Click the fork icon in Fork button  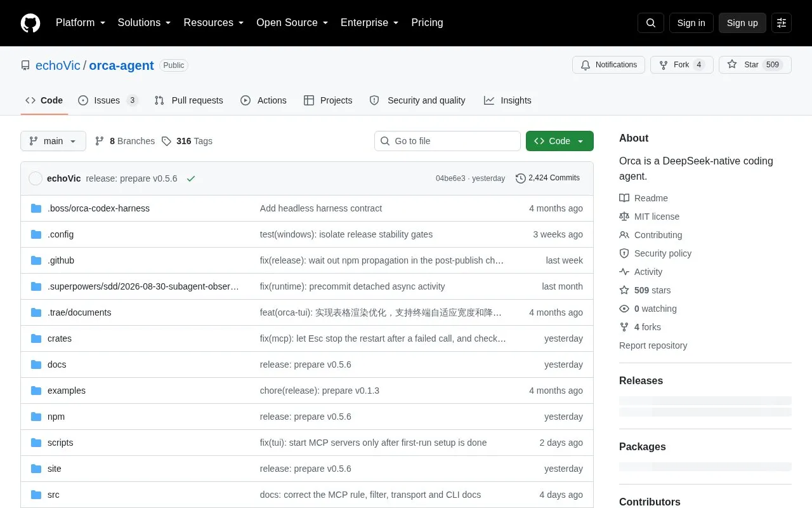pyautogui.click(x=664, y=65)
